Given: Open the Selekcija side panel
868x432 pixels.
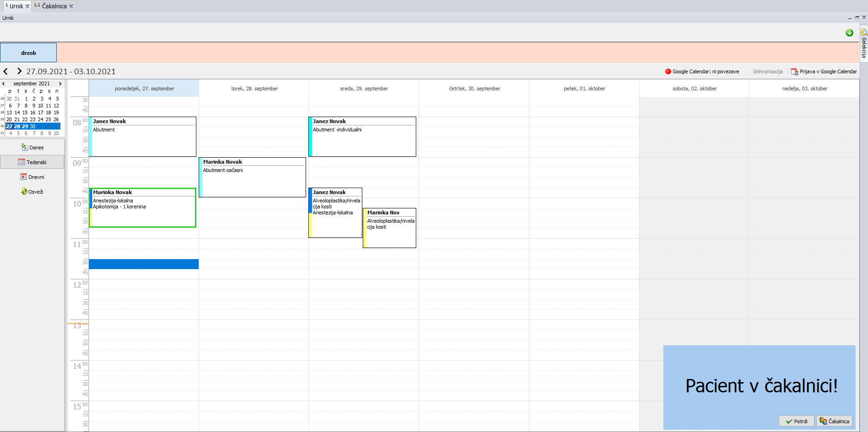Looking at the screenshot, I should coord(864,44).
